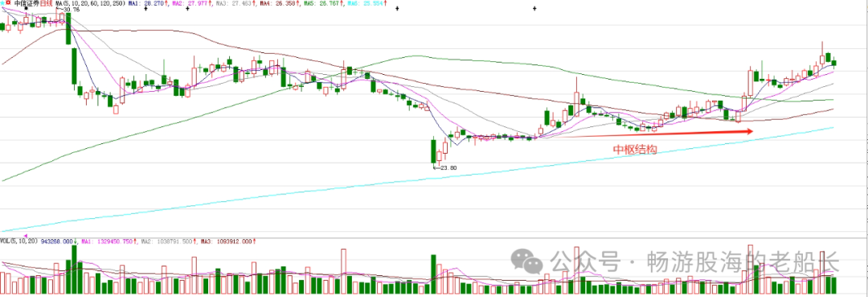Click the VOL(5,10,20) indicator label

coord(18,241)
